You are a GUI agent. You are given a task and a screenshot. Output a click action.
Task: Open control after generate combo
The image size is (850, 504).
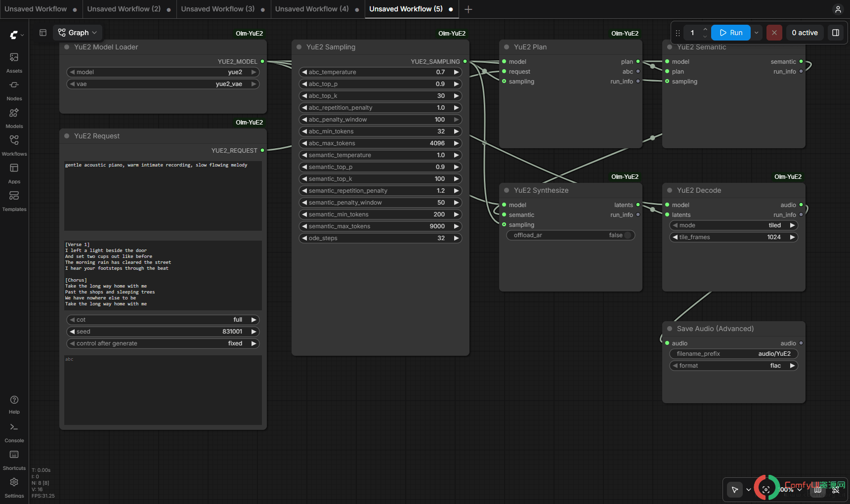(x=163, y=343)
